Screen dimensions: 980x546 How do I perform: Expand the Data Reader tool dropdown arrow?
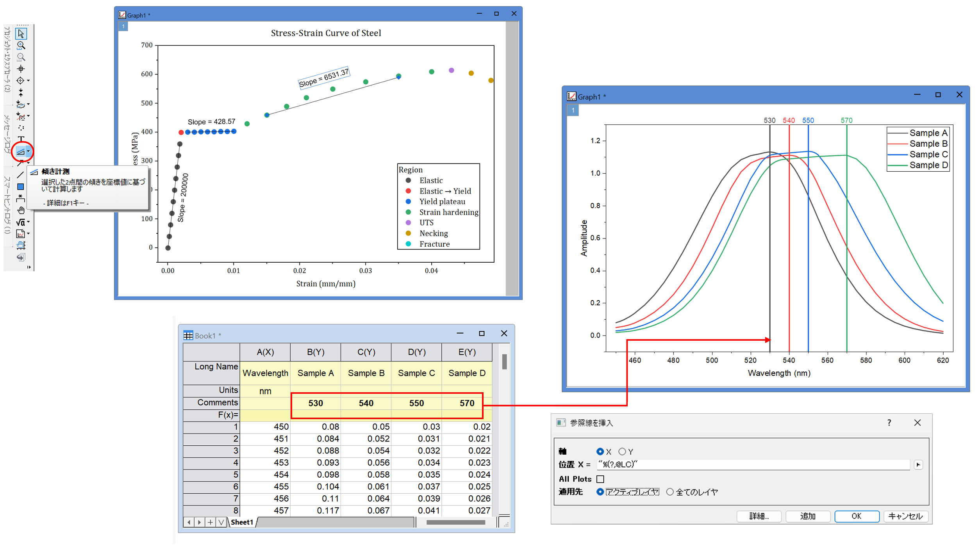(29, 81)
